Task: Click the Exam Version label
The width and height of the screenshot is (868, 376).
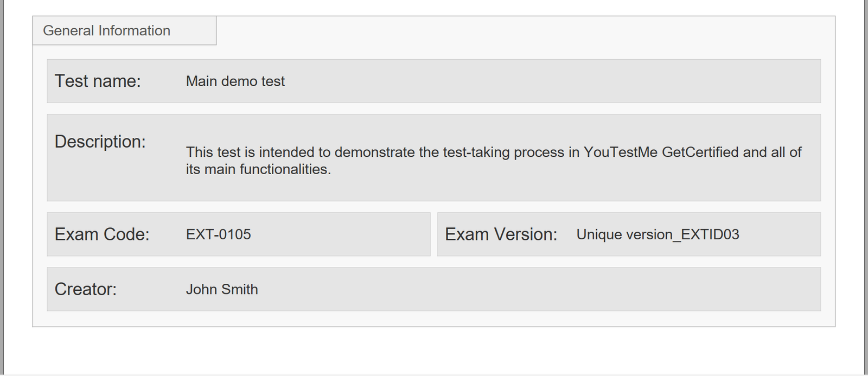Action: (501, 234)
